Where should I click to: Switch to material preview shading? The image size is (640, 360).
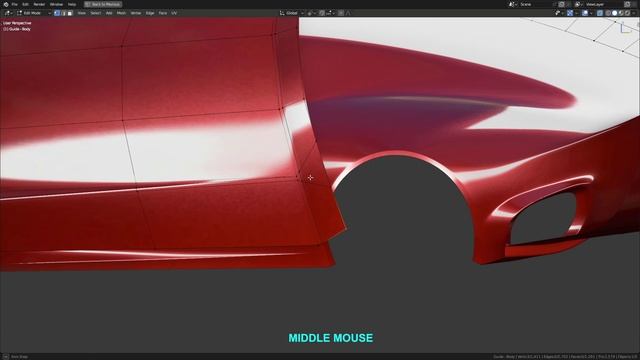coord(621,13)
